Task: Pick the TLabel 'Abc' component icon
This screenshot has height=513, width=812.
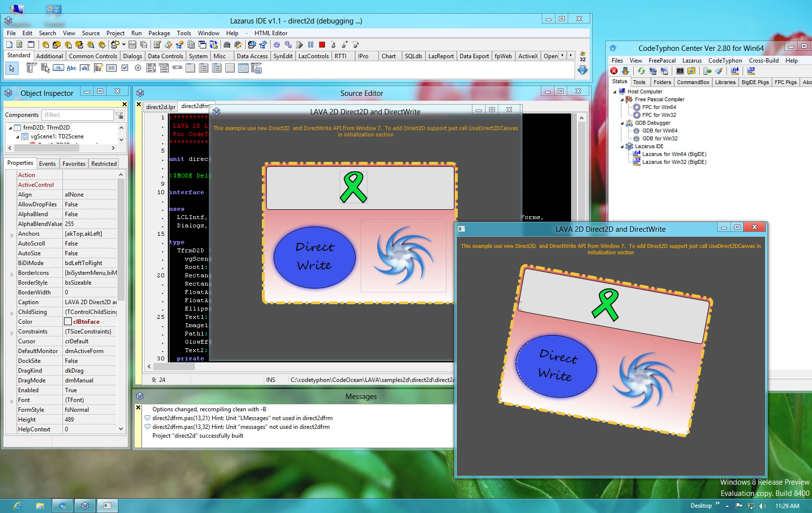Action: tap(71, 68)
